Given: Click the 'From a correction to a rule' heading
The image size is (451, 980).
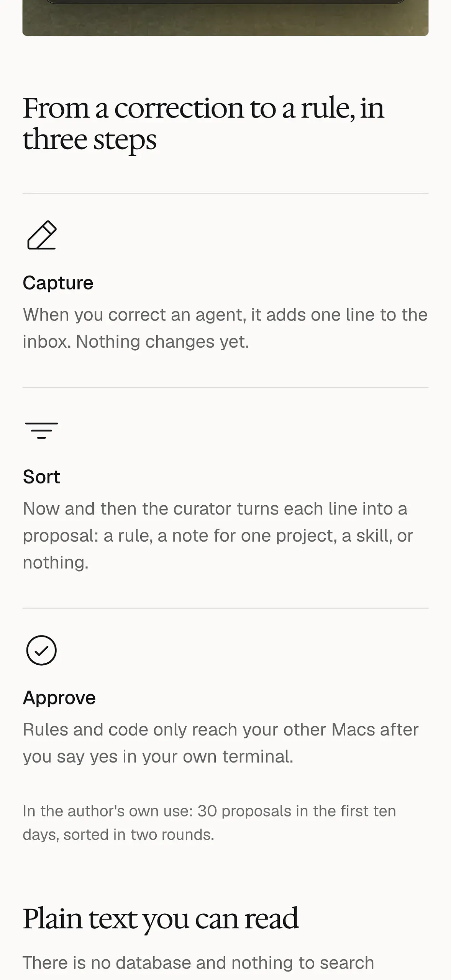Looking at the screenshot, I should 203,123.
